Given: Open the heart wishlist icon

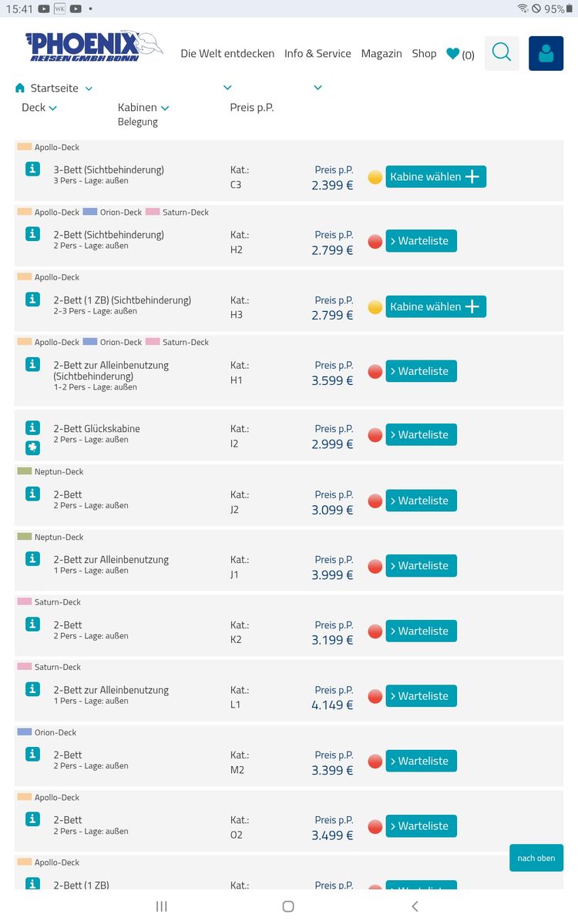Looking at the screenshot, I should point(453,54).
